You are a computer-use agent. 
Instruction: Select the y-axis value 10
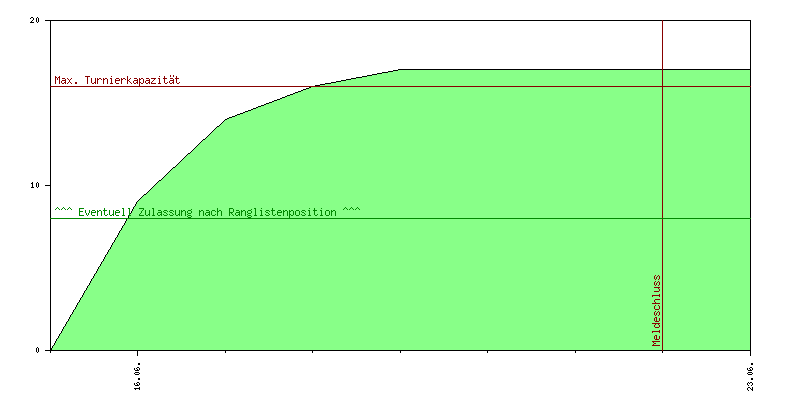click(35, 186)
